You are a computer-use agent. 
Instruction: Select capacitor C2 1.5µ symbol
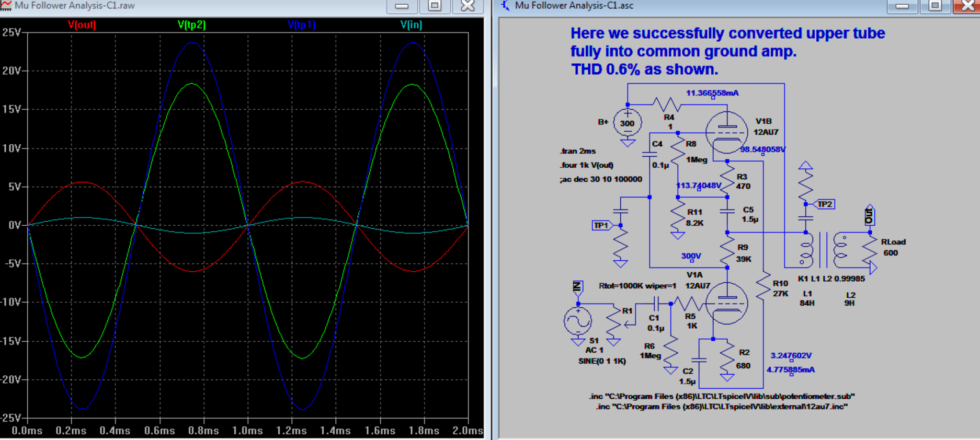click(x=699, y=360)
